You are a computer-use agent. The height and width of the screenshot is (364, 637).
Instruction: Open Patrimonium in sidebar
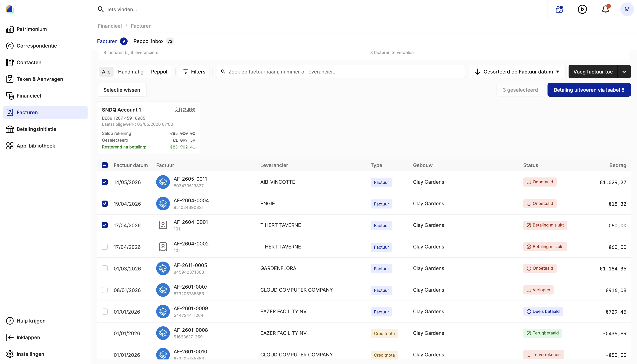tap(45, 29)
